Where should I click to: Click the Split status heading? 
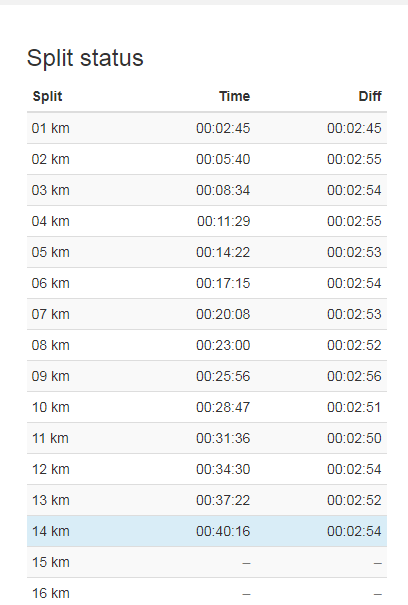(85, 58)
